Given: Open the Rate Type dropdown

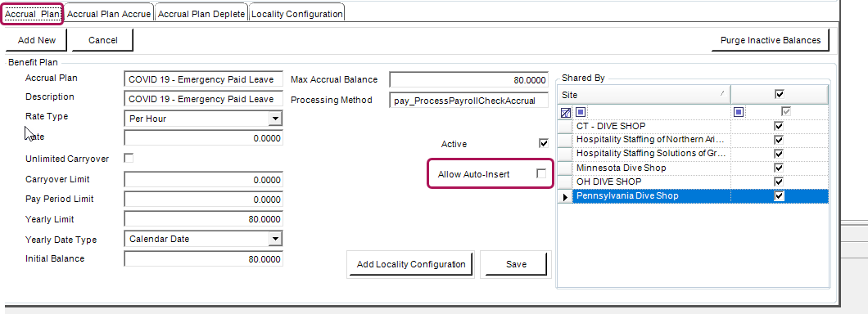Looking at the screenshot, I should click(x=274, y=119).
